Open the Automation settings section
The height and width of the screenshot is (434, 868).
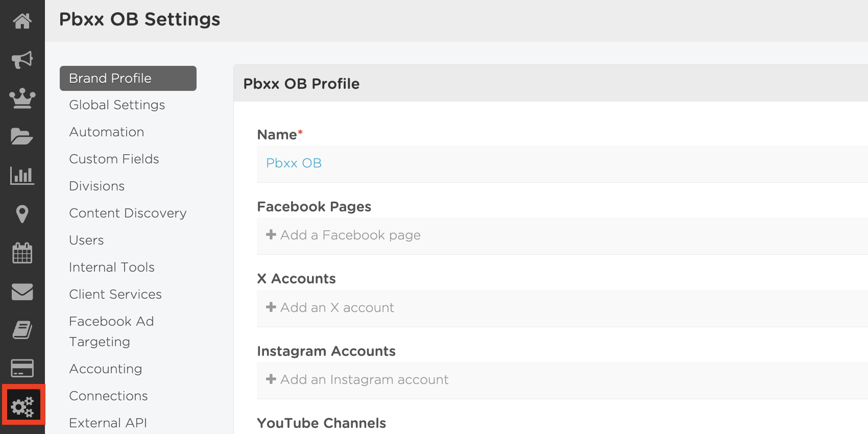pos(107,132)
